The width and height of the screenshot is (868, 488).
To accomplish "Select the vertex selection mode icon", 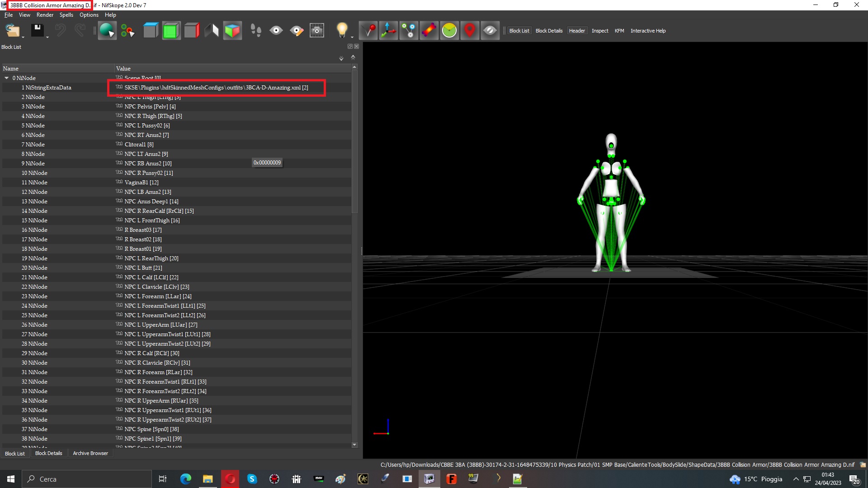I will coord(127,31).
